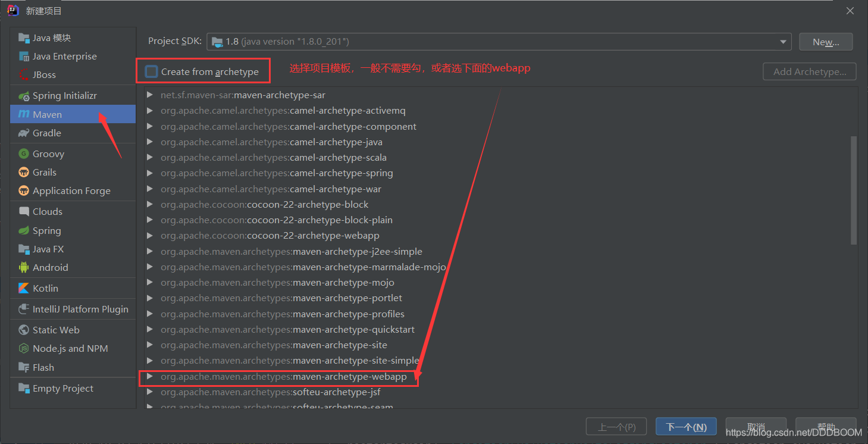Viewport: 868px width, 444px height.
Task: Click the 取消 cancel button
Action: pos(756,427)
